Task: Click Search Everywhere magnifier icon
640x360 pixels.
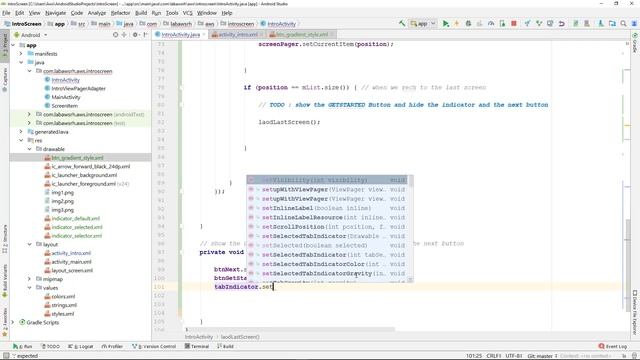Action: 623,24
